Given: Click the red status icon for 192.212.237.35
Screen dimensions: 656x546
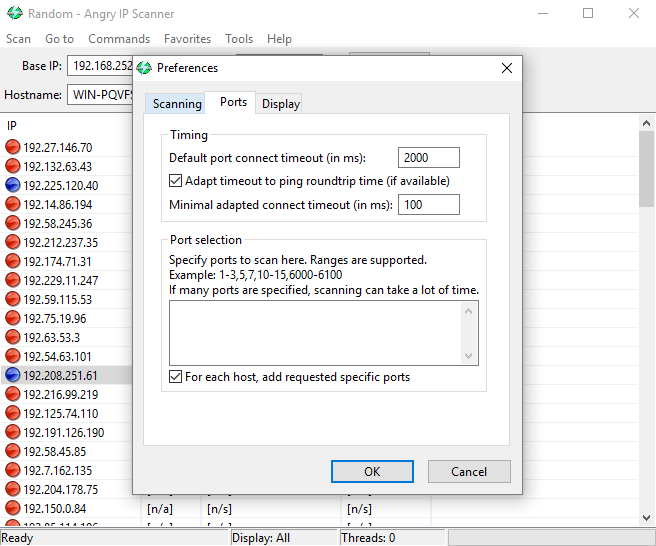Looking at the screenshot, I should 13,242.
